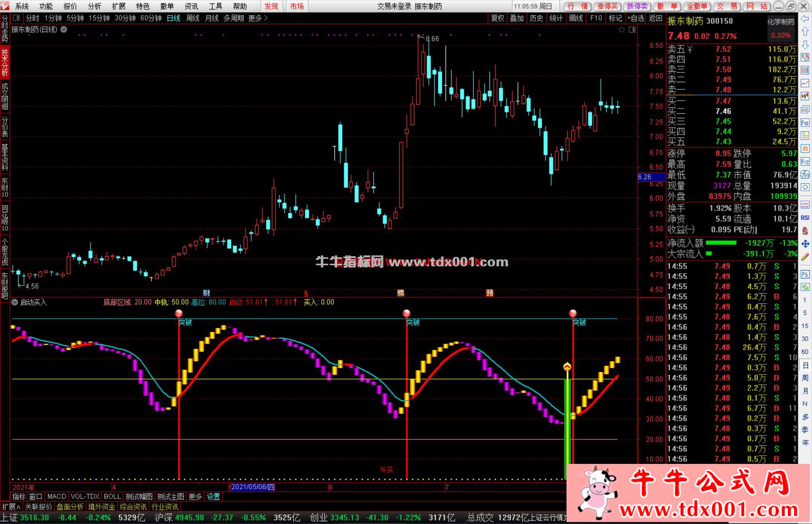This screenshot has height=524, width=812.
Task: Click the up arrow icon in right toolbar
Action: [x=805, y=32]
